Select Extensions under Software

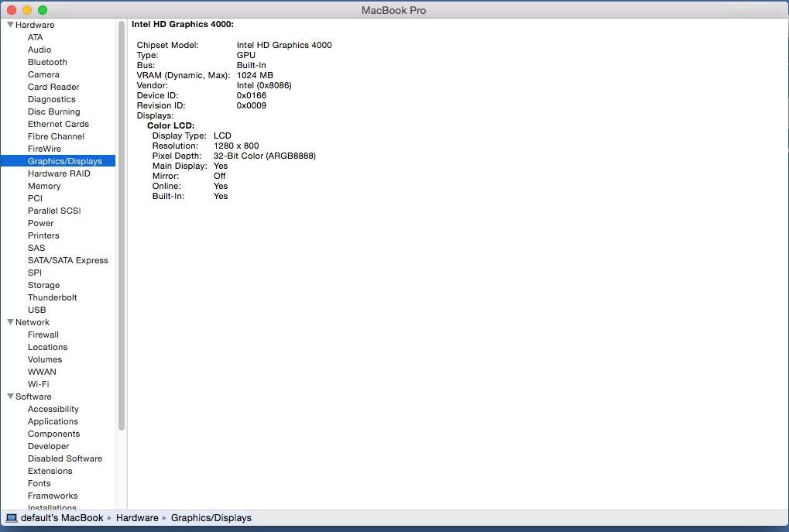[x=50, y=471]
